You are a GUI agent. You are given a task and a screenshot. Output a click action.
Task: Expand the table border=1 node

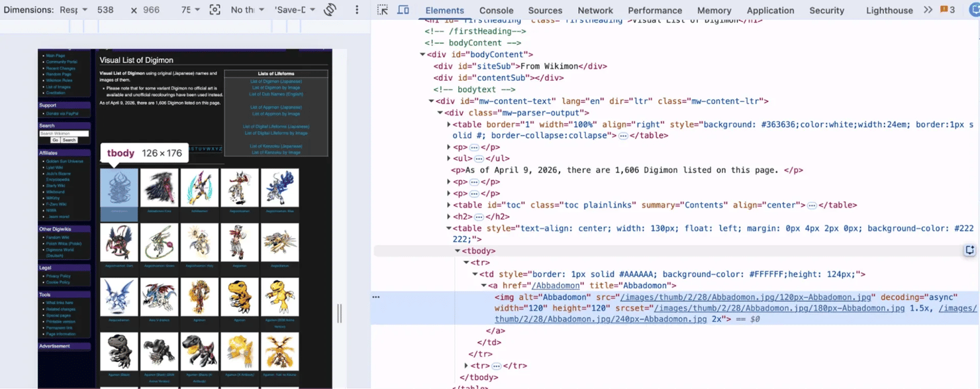pyautogui.click(x=448, y=124)
